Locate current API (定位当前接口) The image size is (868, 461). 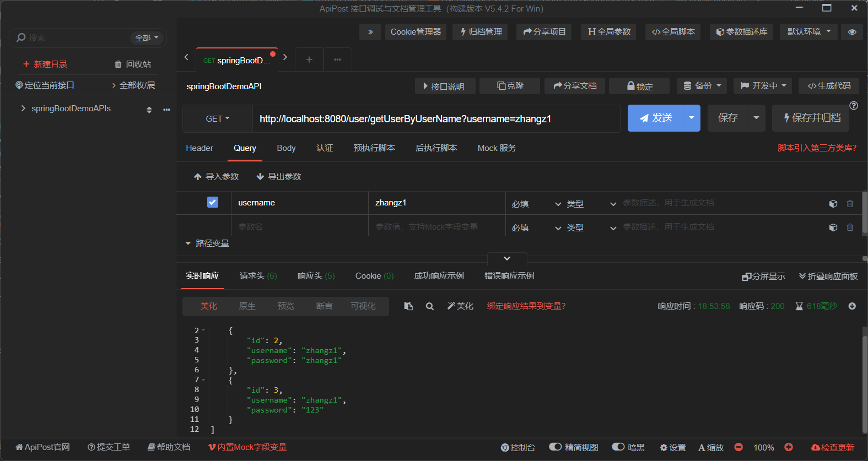45,85
